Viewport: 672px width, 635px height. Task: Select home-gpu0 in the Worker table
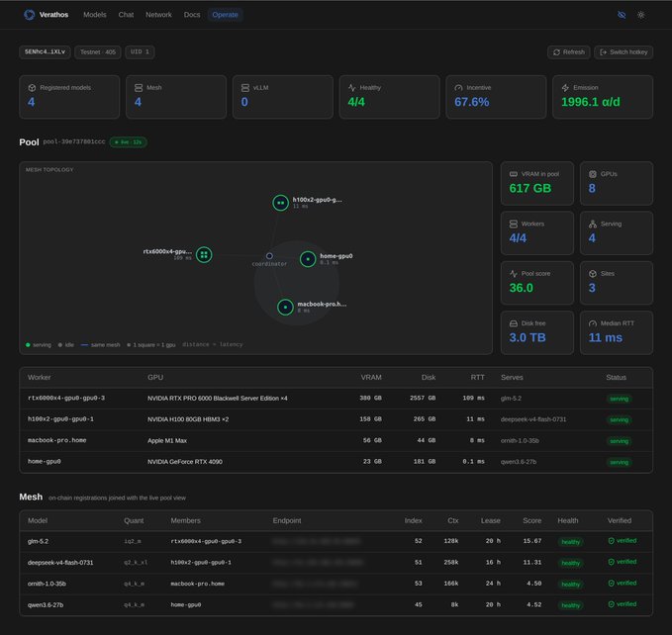45,462
